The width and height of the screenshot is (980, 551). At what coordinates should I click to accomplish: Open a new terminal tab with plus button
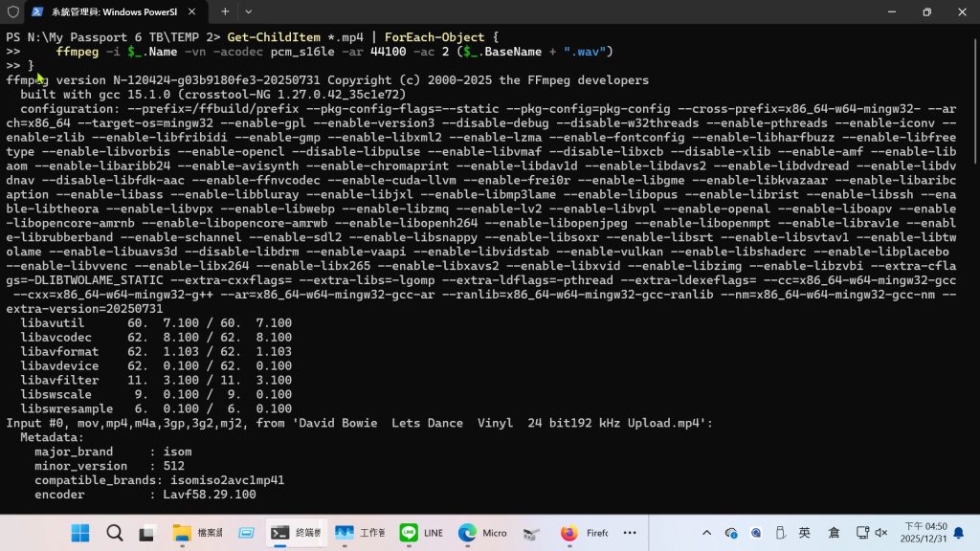[225, 12]
